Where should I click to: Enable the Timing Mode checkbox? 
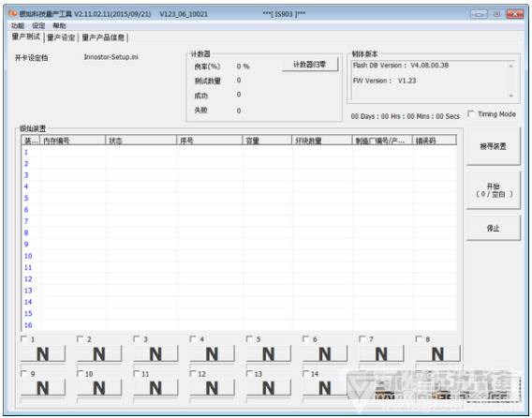pyautogui.click(x=471, y=113)
